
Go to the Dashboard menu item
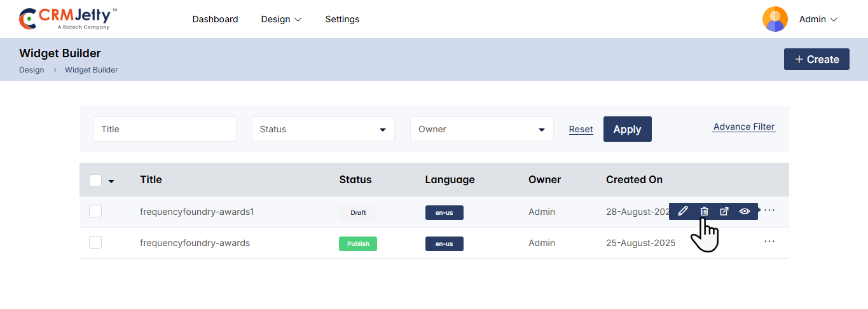(x=215, y=19)
